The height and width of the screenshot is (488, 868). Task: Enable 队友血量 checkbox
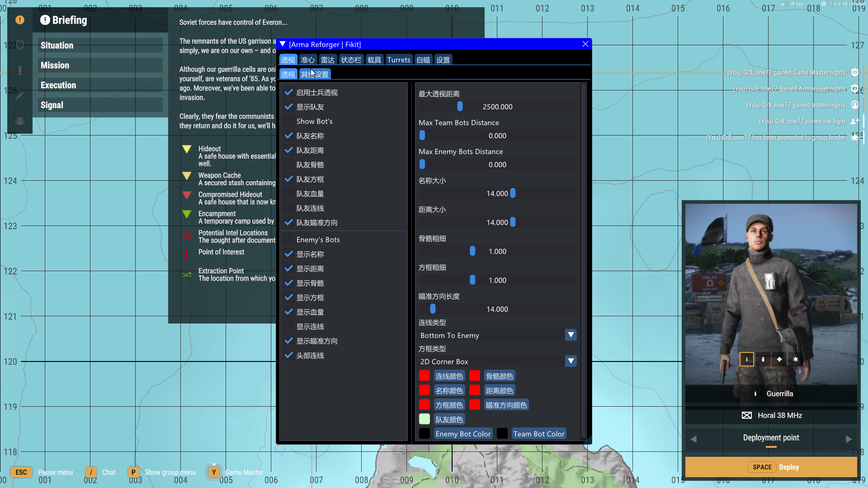289,194
